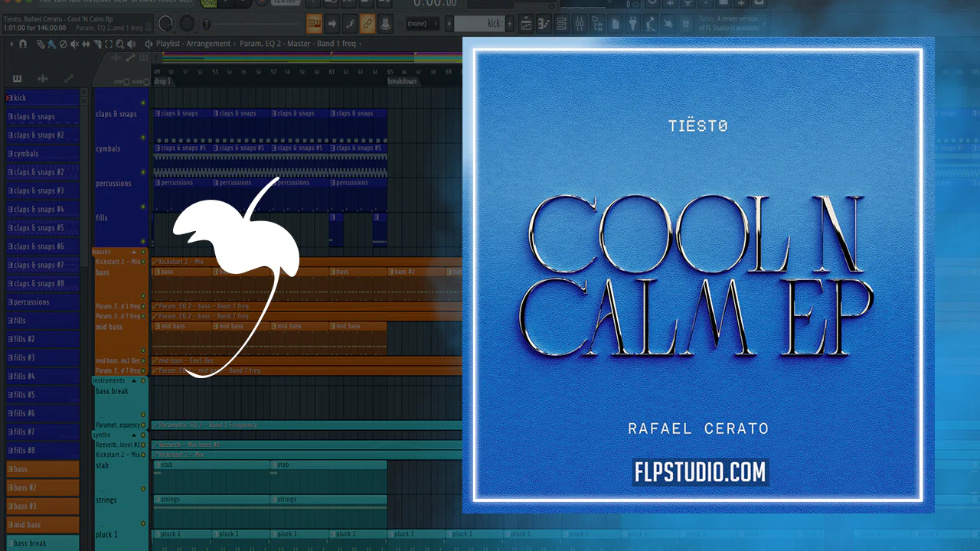This screenshot has height=551, width=980.
Task: Select the Reeverb - Mix level #2 automation clip
Action: [307, 445]
